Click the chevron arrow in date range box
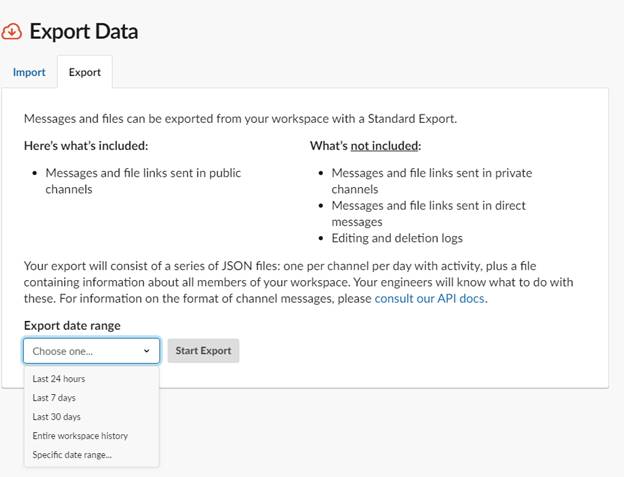 [146, 351]
